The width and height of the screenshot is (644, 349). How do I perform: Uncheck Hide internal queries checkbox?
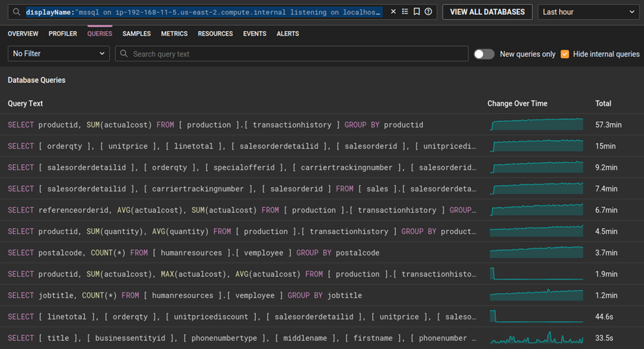[x=565, y=54]
